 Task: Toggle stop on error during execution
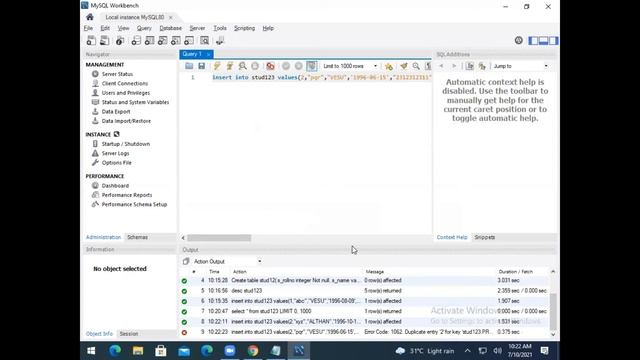(x=270, y=66)
